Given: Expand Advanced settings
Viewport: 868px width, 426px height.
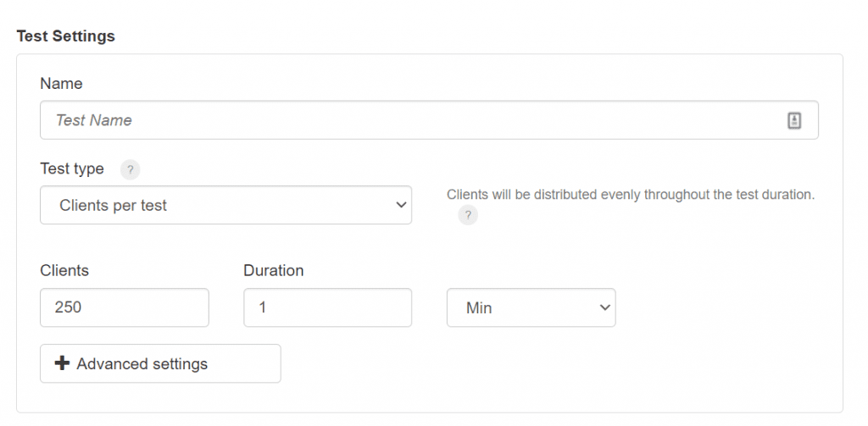Looking at the screenshot, I should click(160, 363).
